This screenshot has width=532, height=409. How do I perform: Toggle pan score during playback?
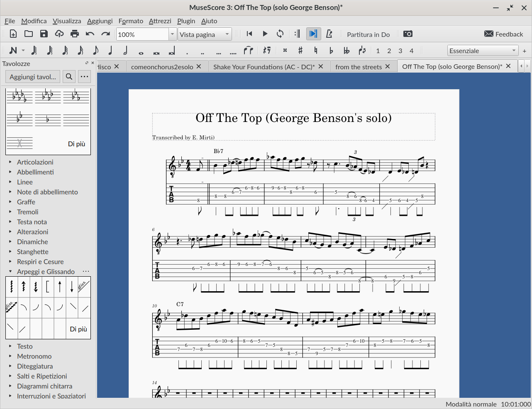[x=314, y=34]
